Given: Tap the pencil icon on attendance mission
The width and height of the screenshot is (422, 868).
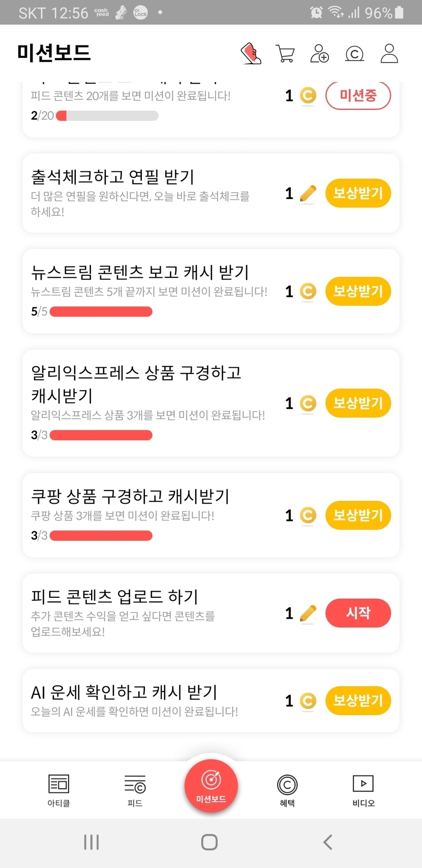Looking at the screenshot, I should click(x=308, y=193).
